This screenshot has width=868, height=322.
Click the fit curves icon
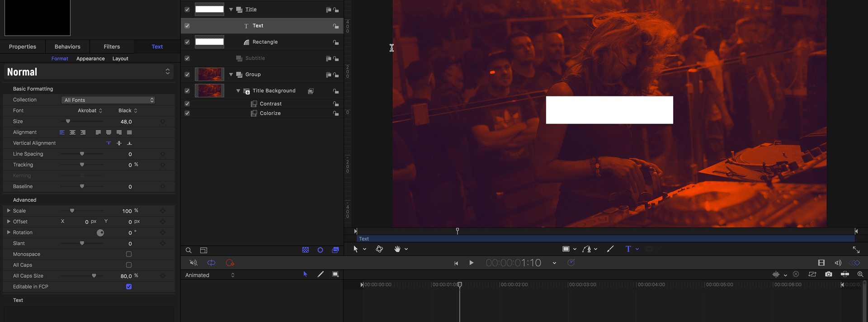tap(845, 274)
